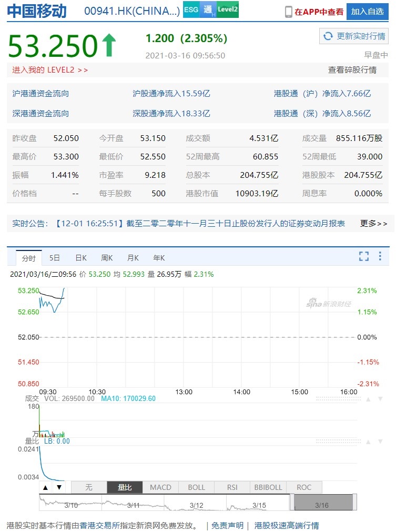Turn off indicators with 无 option

coord(89,487)
